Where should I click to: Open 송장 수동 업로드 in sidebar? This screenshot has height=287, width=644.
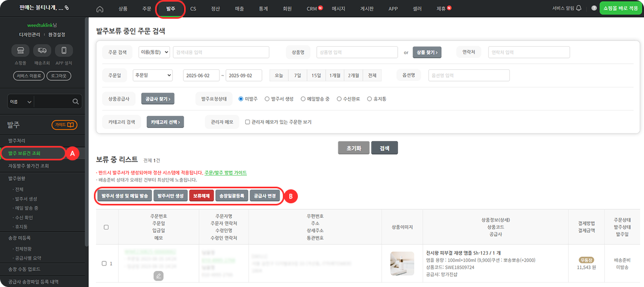click(24, 268)
